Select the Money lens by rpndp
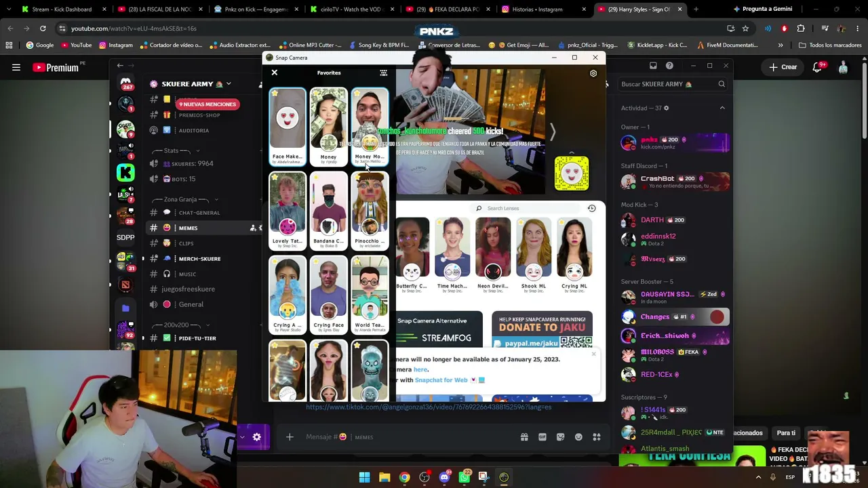 coord(328,127)
